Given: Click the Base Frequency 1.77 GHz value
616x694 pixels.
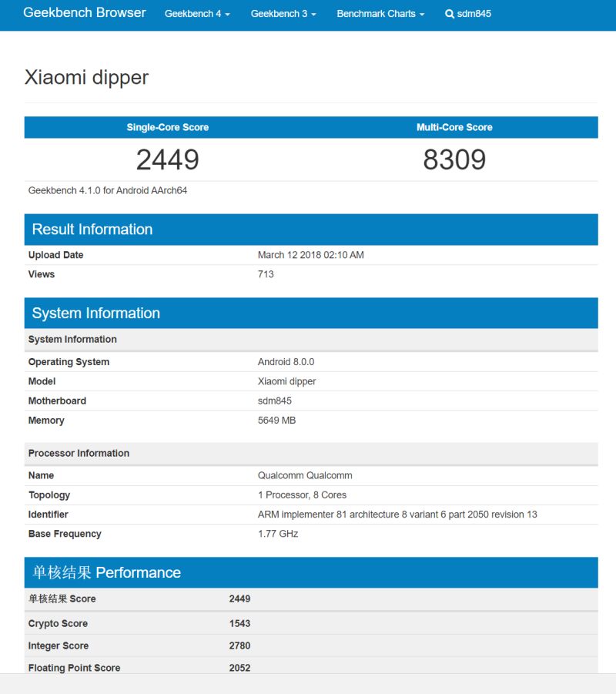Looking at the screenshot, I should (x=278, y=534).
